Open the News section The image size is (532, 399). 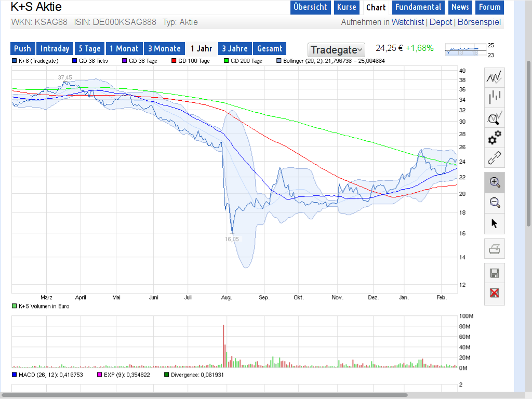pyautogui.click(x=460, y=7)
